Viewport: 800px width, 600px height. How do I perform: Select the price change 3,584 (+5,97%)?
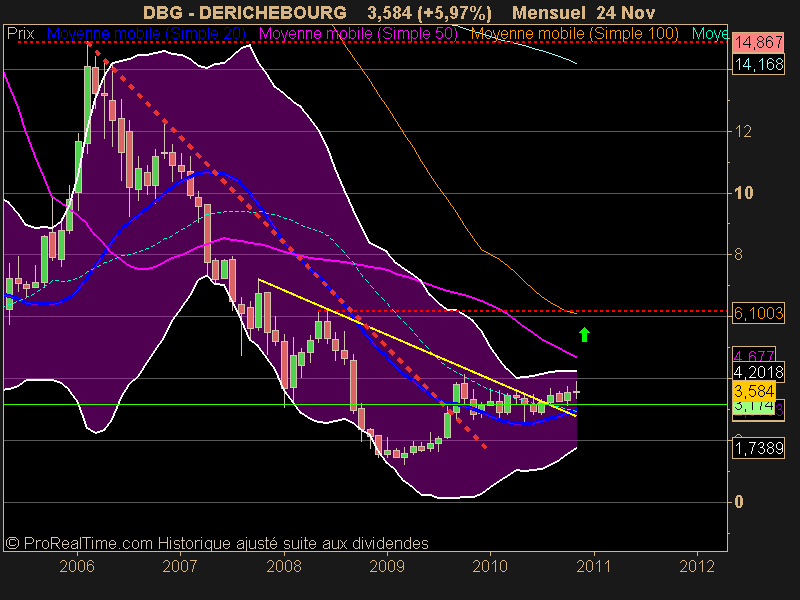[430, 12]
